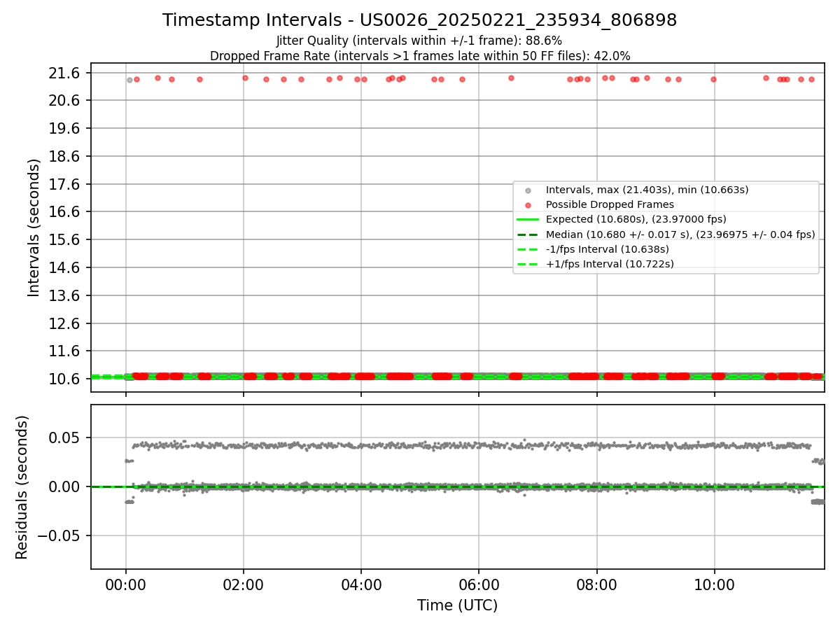Click the plot title 'Timestamp Intervals - US0026_20250221_235934_806898'
This screenshot has height=630, width=840.
click(419, 20)
